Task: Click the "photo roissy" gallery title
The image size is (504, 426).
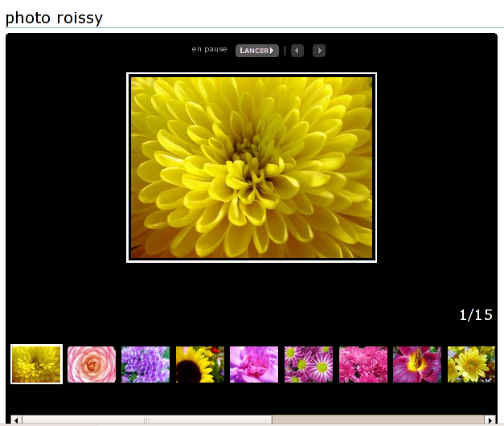Action: pyautogui.click(x=54, y=18)
